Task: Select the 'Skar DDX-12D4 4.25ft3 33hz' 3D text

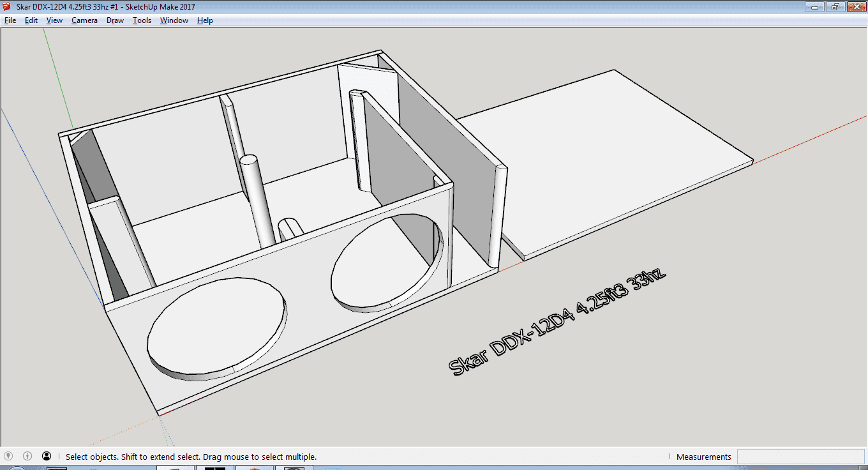Action: [x=557, y=322]
